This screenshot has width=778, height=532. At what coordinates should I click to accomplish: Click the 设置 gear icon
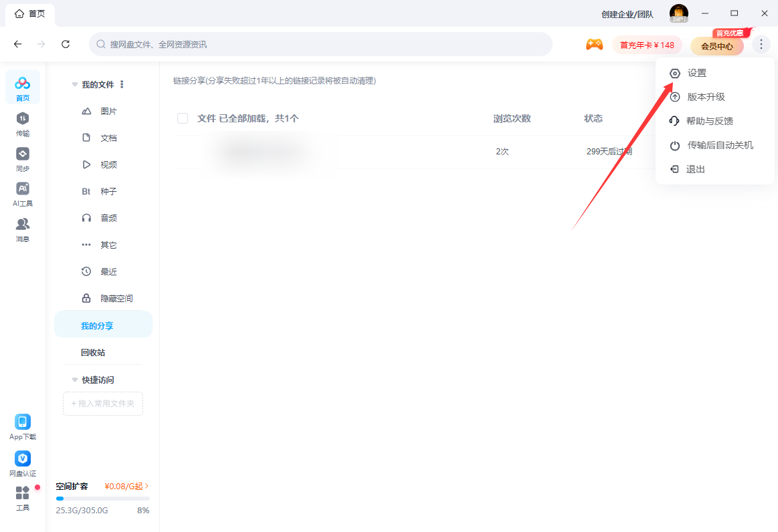[675, 74]
